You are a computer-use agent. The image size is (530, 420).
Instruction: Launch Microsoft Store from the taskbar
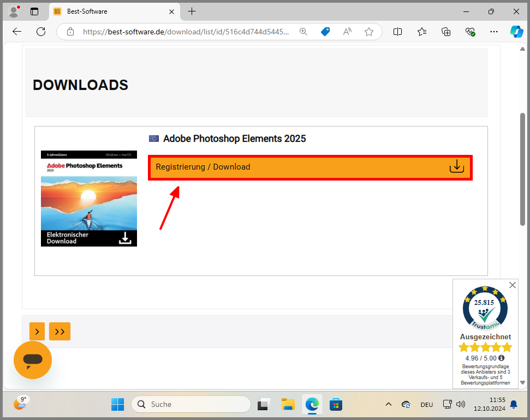click(x=336, y=404)
